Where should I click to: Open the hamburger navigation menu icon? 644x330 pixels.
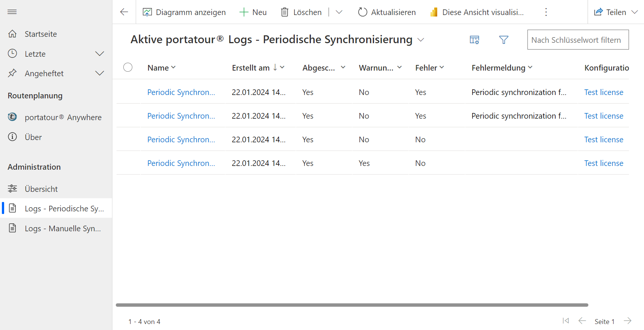click(12, 12)
